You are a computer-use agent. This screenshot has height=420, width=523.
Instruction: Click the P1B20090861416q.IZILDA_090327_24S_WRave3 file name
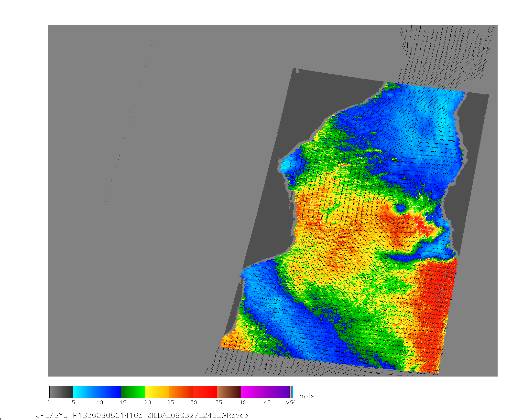(x=161, y=416)
